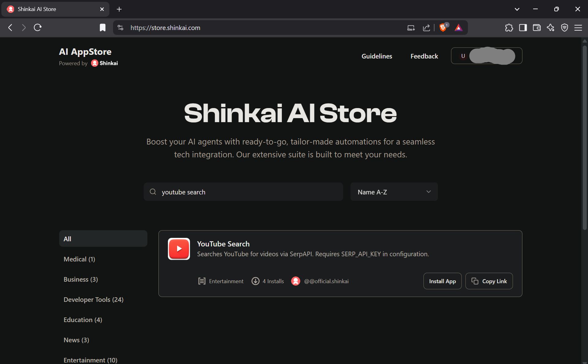Open the tab search dropdown chevron
588x364 pixels.
pyautogui.click(x=517, y=9)
